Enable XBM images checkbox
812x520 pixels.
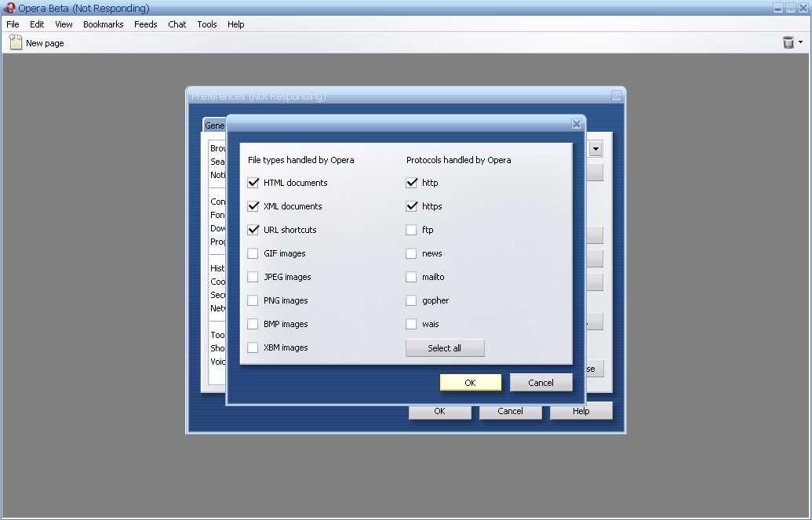point(253,347)
